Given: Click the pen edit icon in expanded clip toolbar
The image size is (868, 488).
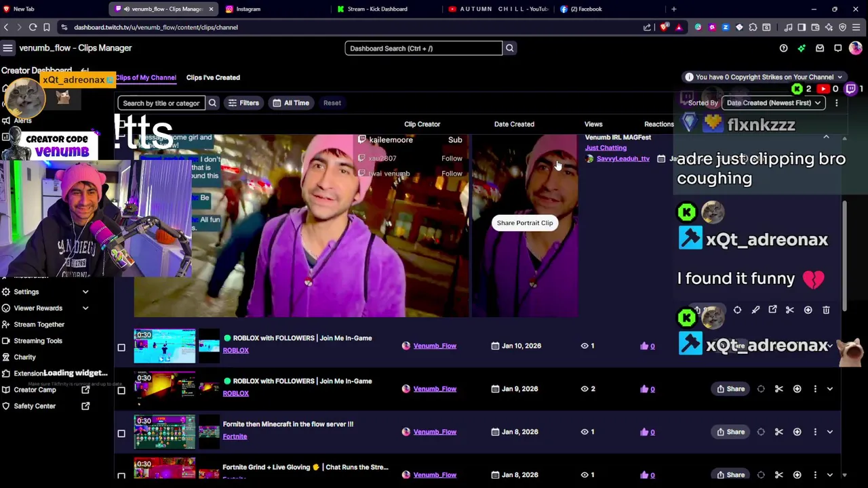Looking at the screenshot, I should coord(755,310).
